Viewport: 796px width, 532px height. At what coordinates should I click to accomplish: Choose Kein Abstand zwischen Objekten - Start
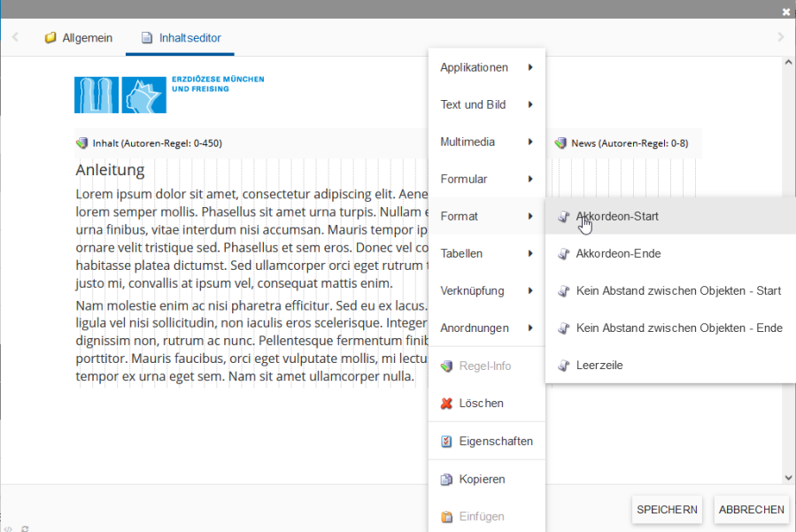(x=678, y=290)
